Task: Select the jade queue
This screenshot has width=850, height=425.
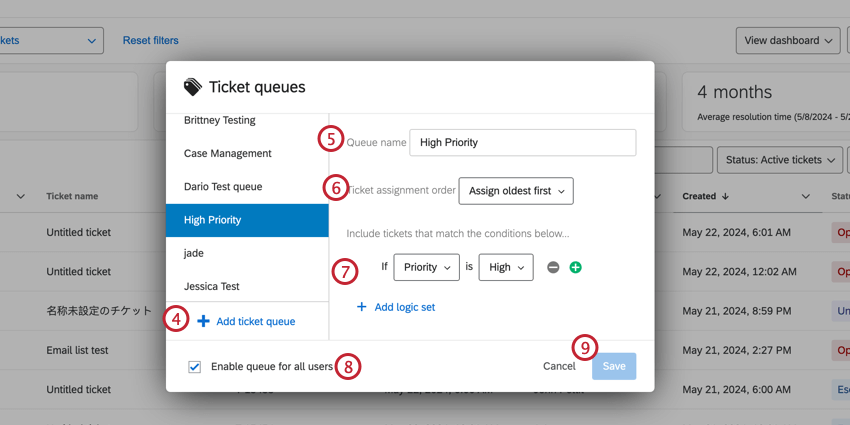Action: pos(194,253)
